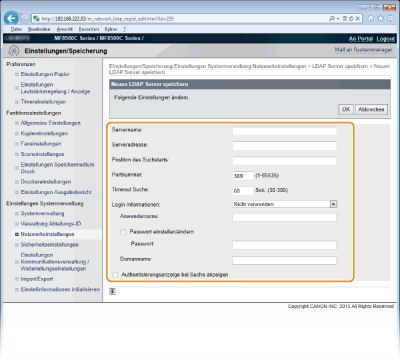400x360 pixels.
Task: Click the back-to-top icon below the form
Action: click(x=113, y=291)
